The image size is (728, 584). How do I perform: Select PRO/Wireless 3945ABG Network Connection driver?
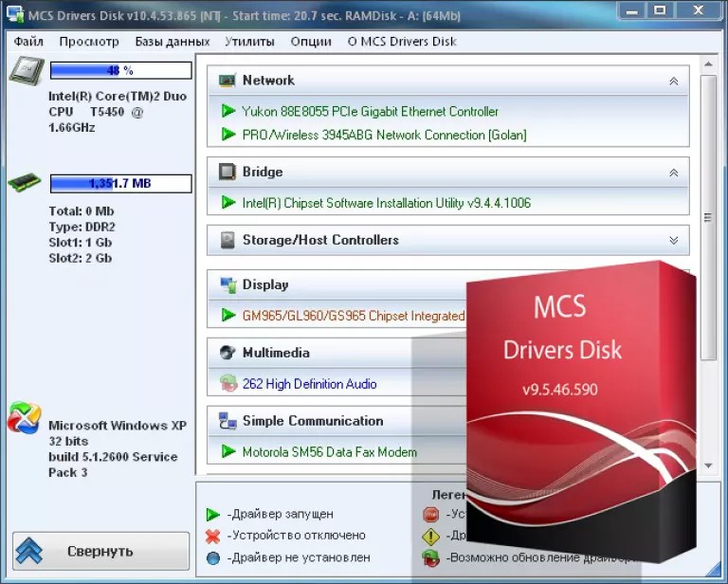(384, 135)
